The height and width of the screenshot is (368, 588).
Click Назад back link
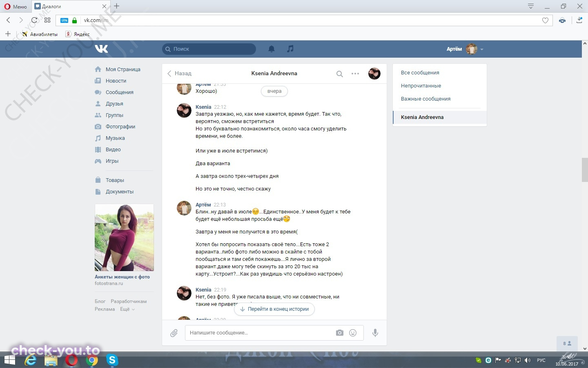pyautogui.click(x=179, y=74)
